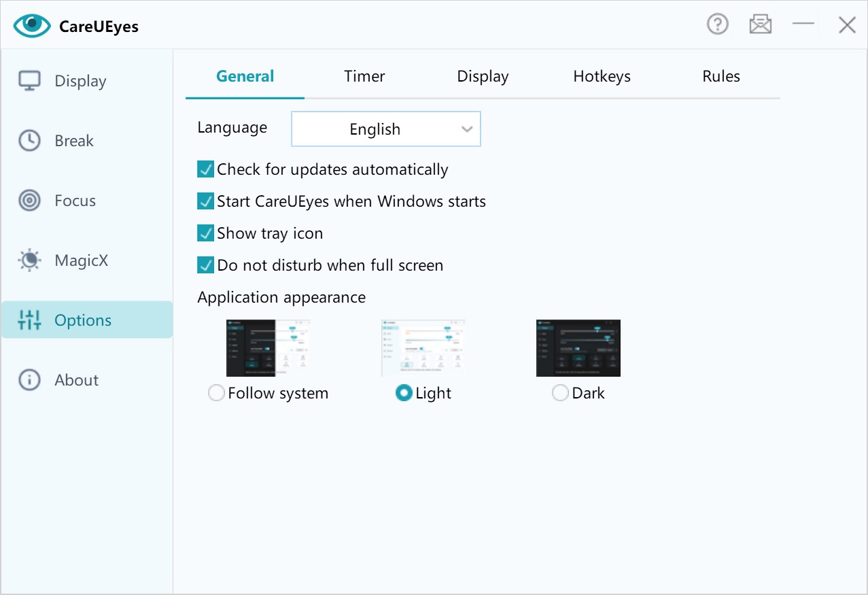
Task: Select the Follow system appearance radio button
Action: tap(216, 393)
